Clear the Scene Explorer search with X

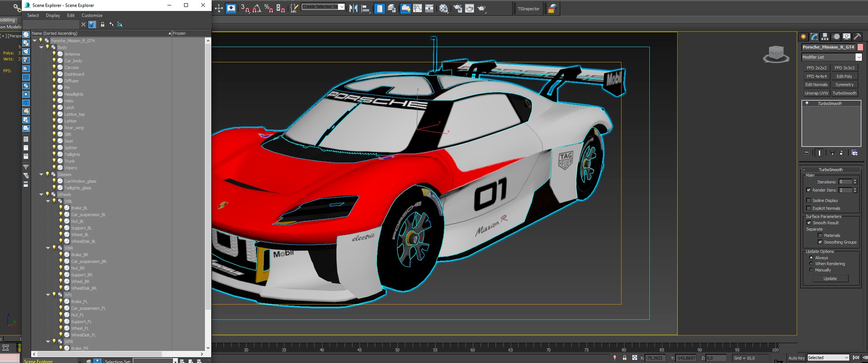[x=83, y=24]
